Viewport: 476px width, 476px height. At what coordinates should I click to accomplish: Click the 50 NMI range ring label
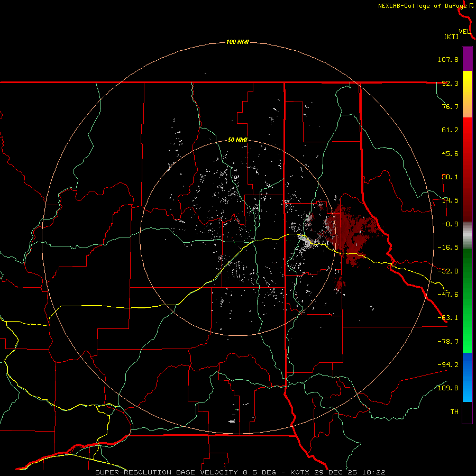point(237,140)
